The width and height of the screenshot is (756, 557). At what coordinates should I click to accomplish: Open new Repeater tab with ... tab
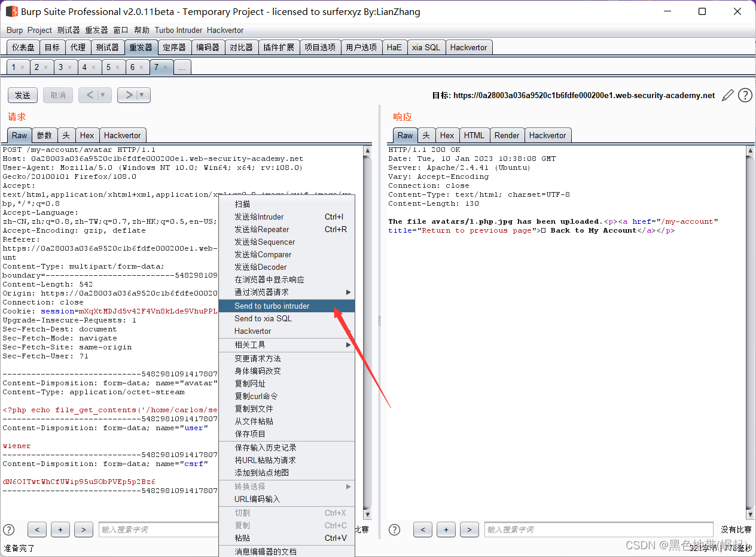click(x=182, y=67)
